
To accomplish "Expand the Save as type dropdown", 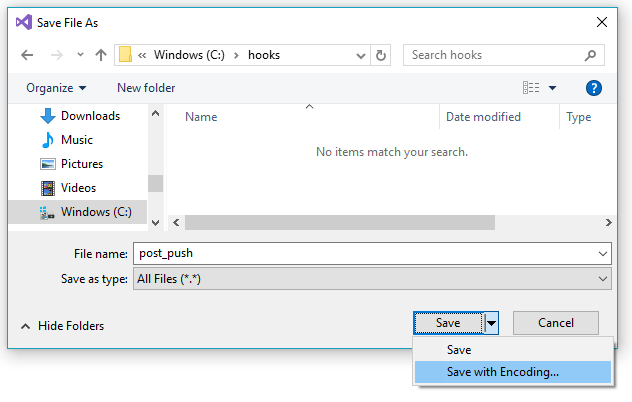I will [x=602, y=279].
